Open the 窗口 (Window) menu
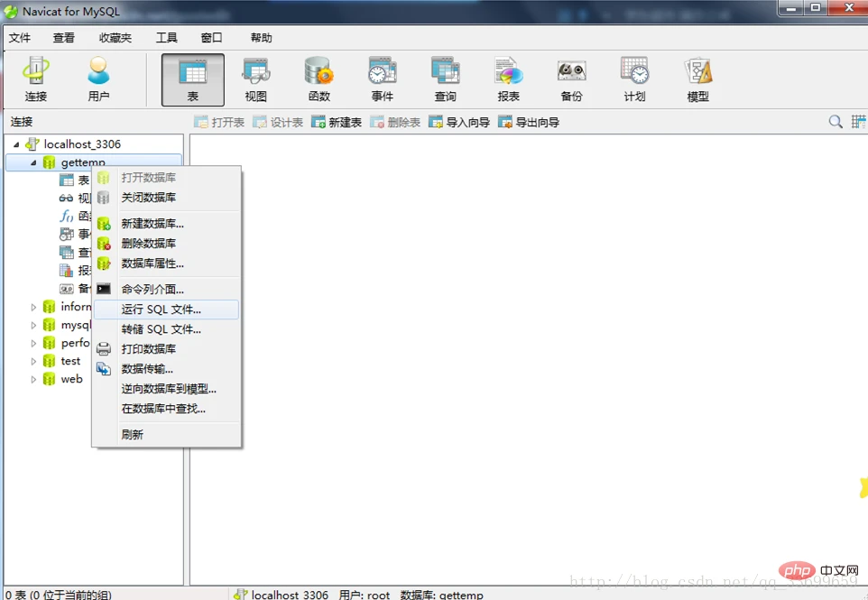Viewport: 868px width, 600px height. (x=211, y=38)
